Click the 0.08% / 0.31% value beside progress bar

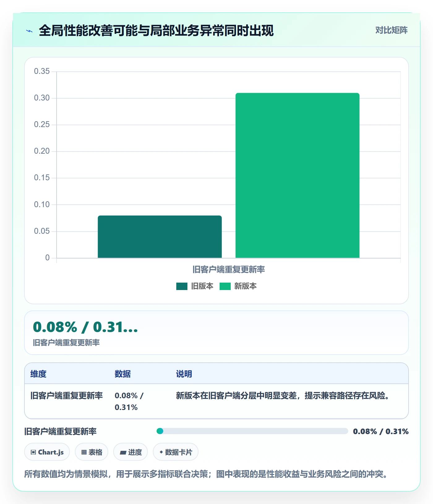[381, 431]
